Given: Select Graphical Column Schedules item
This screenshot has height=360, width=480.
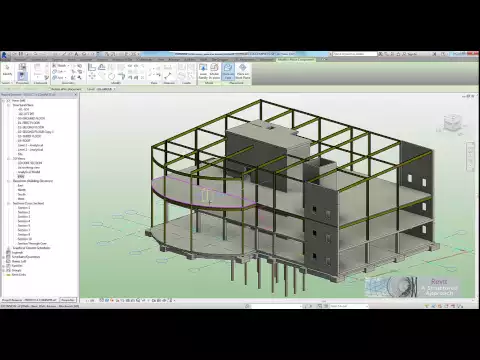Looking at the screenshot, I should coord(32,248).
